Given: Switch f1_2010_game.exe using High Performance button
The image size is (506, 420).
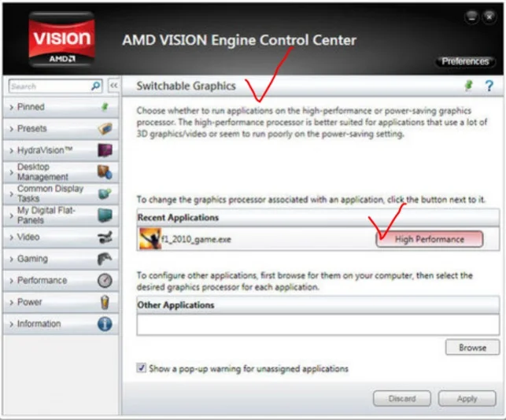Looking at the screenshot, I should pos(429,239).
